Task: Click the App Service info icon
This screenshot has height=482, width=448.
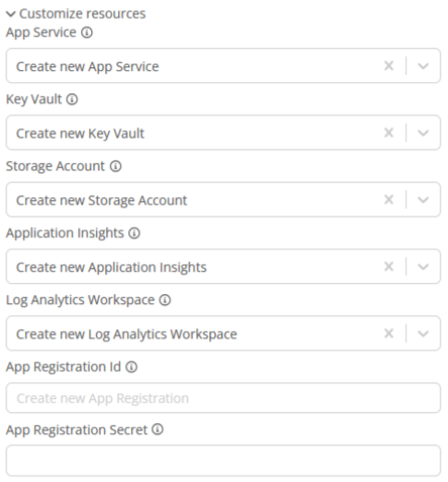Action: point(87,32)
